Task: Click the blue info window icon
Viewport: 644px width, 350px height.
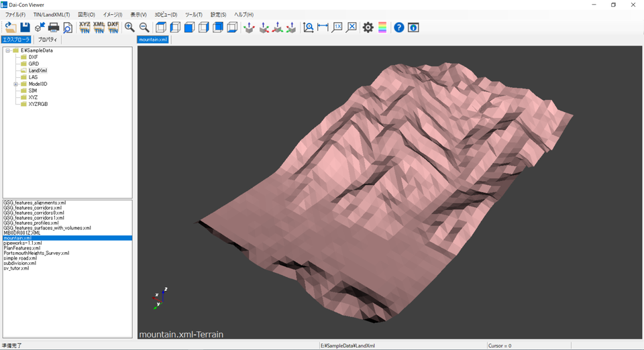Action: (x=413, y=27)
